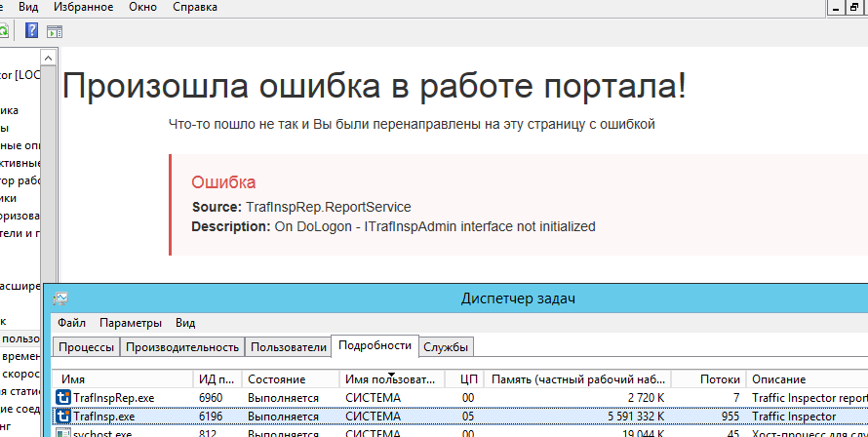Open the Параметры menu in Task Manager
This screenshot has height=437, width=868.
(x=131, y=323)
